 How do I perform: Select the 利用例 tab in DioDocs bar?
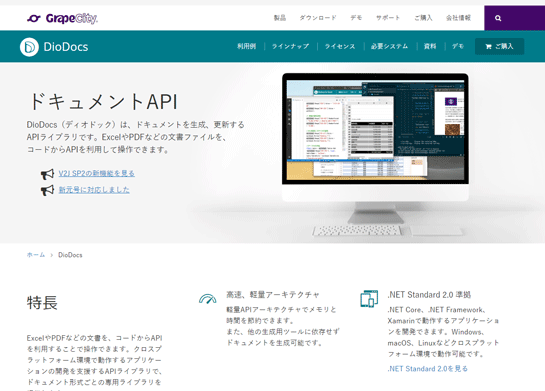pos(246,46)
